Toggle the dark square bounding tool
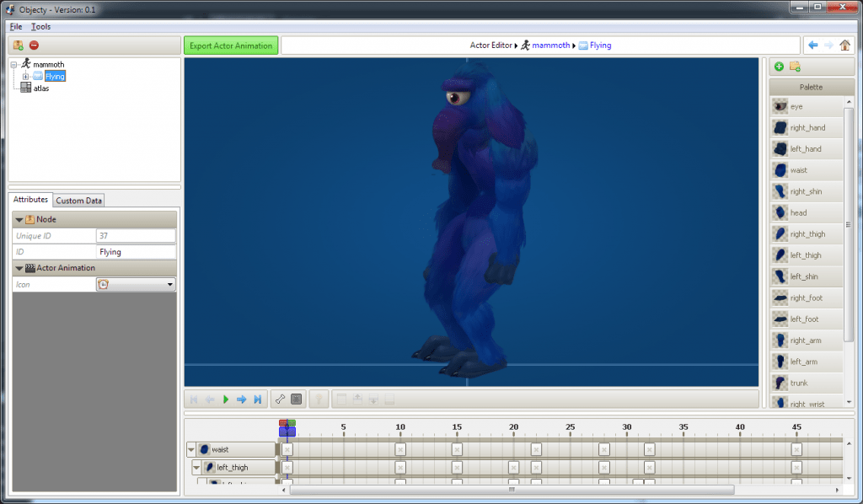 pos(296,399)
